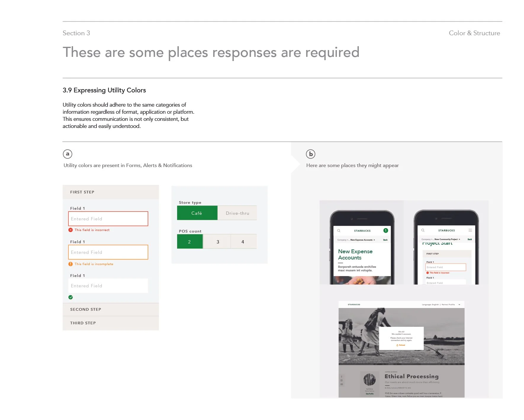Click the red error icon beside 'This field is incorrect'
The image size is (524, 420).
click(x=70, y=230)
